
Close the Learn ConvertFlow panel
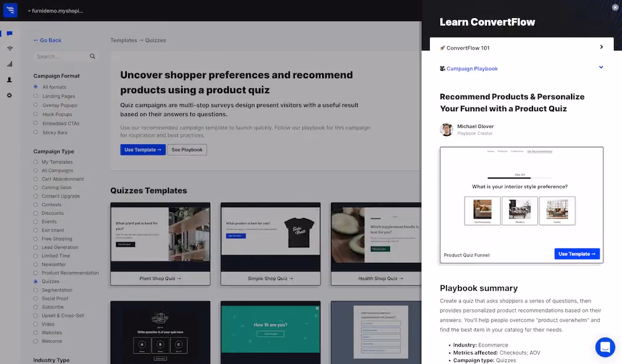(x=615, y=7)
